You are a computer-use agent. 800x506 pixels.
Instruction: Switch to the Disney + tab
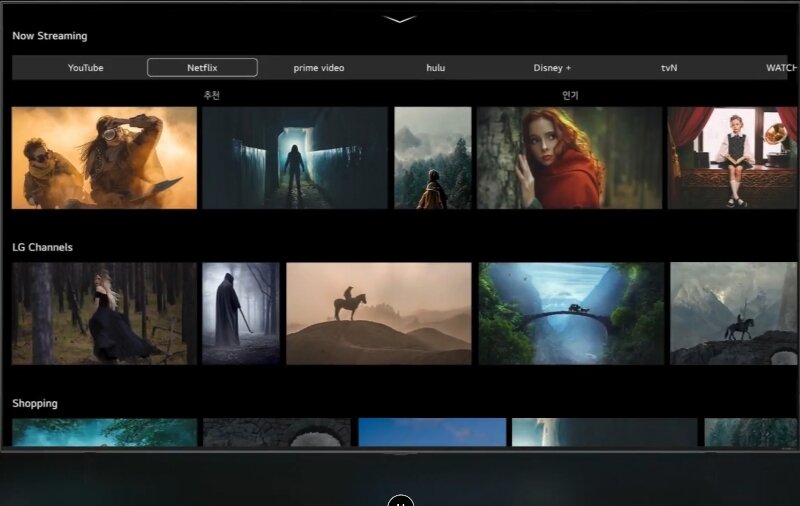552,68
